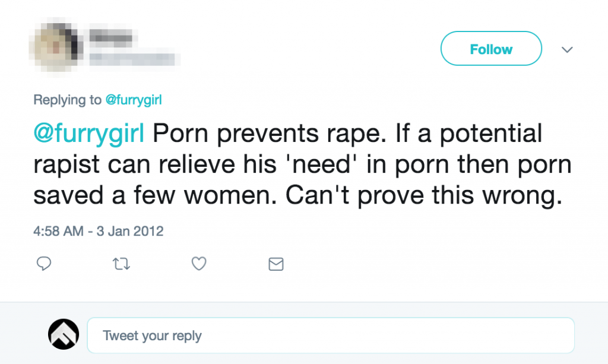The image size is (608, 364).
Task: Click the 'Replying to' label text
Action: pyautogui.click(x=68, y=100)
